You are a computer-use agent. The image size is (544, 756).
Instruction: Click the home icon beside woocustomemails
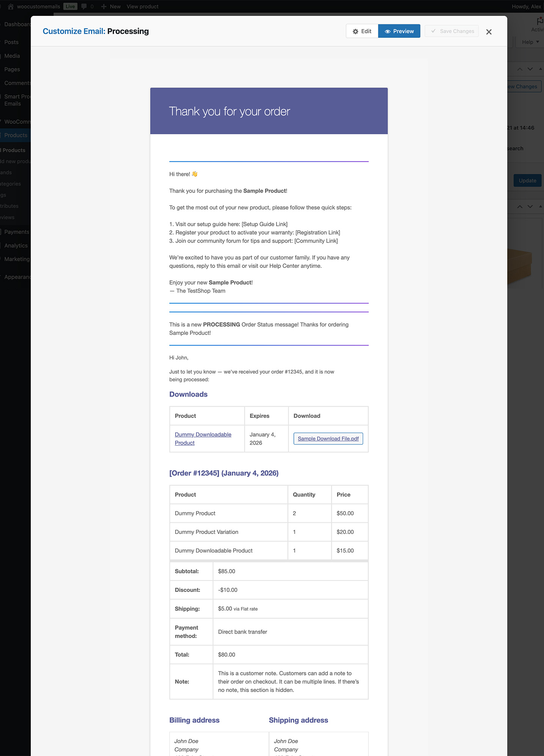[11, 6]
